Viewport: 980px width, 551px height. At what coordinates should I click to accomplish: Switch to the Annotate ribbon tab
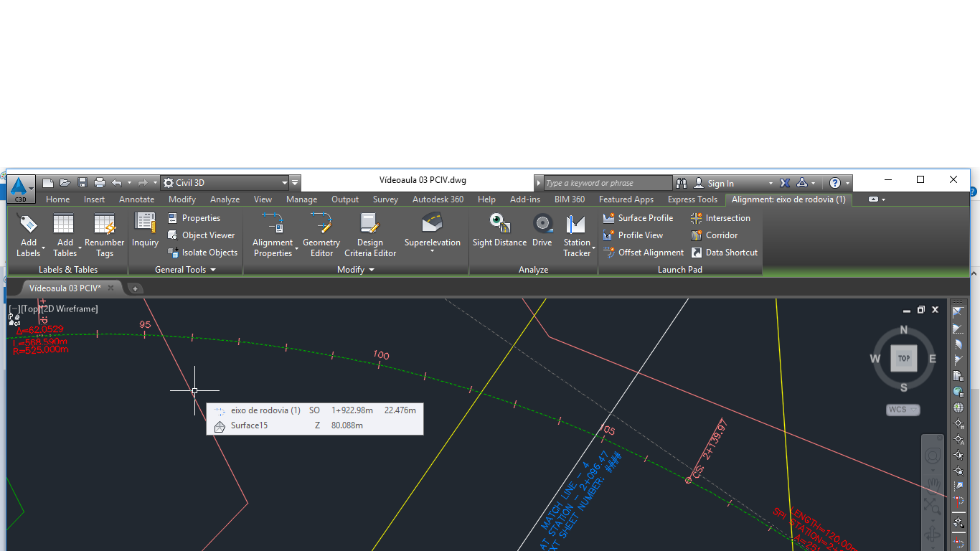(136, 199)
